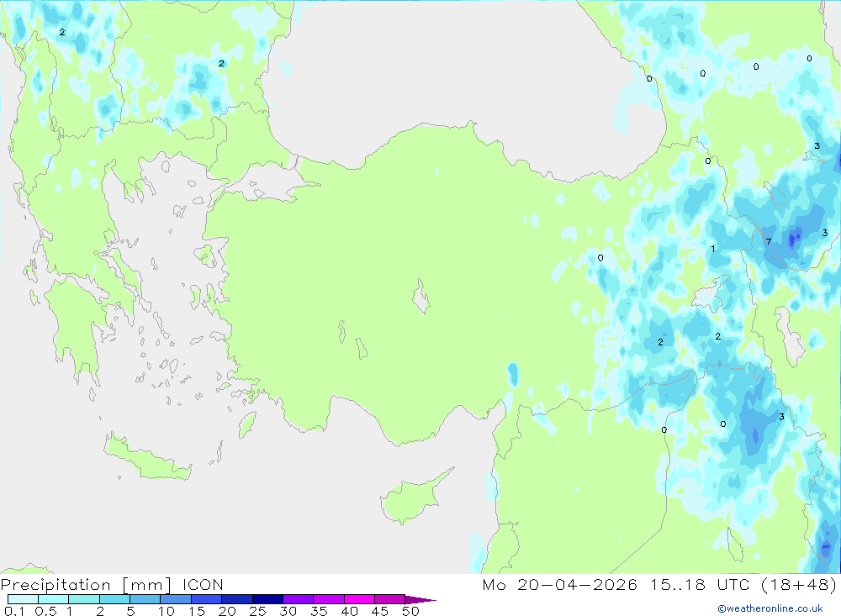Pick the 15–20 mm legend color swatch
The image size is (841, 616).
[207, 599]
